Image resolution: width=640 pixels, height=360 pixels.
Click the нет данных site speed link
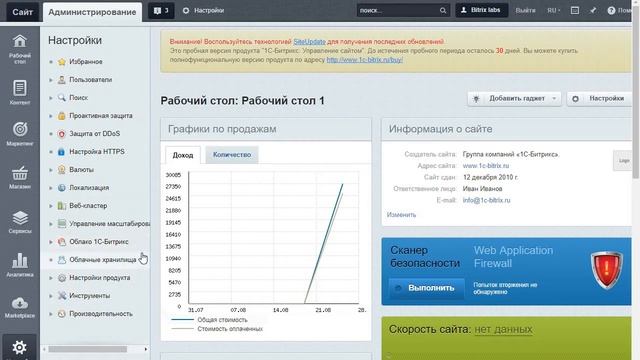503,329
